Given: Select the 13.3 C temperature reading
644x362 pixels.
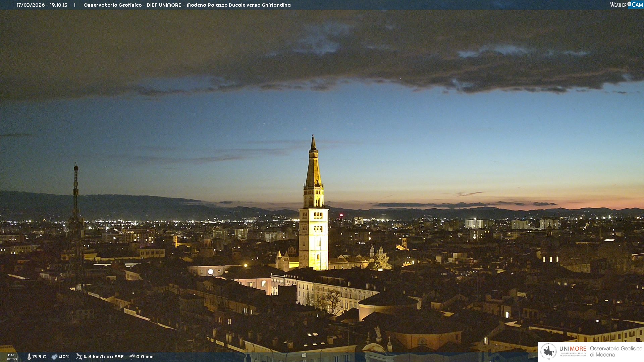Looking at the screenshot, I should pyautogui.click(x=39, y=357).
